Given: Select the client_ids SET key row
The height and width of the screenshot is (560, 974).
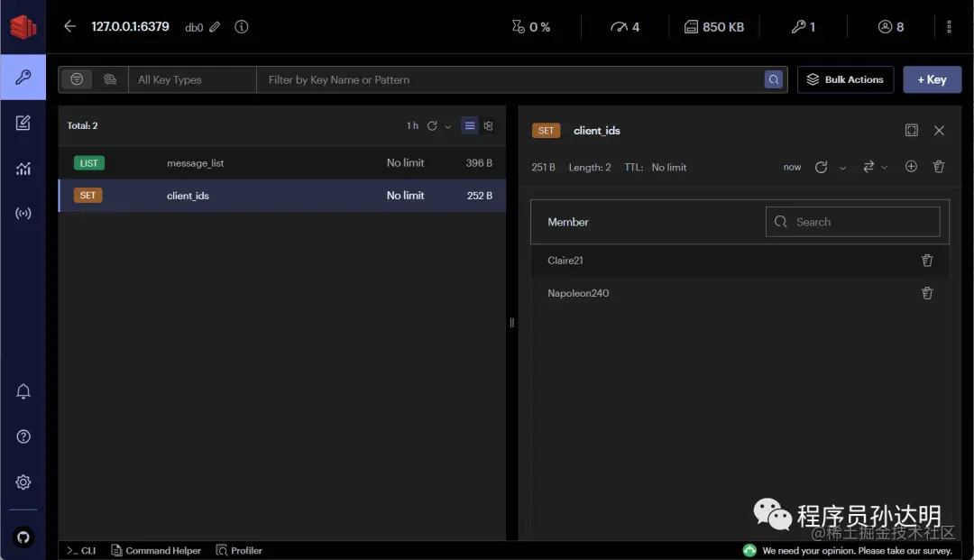Looking at the screenshot, I should [282, 196].
